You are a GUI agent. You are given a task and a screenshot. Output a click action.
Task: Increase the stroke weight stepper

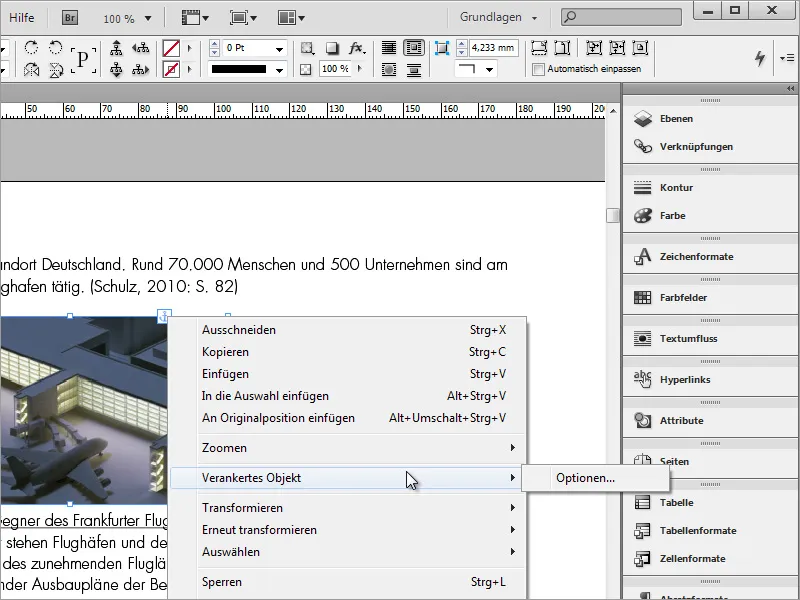215,44
